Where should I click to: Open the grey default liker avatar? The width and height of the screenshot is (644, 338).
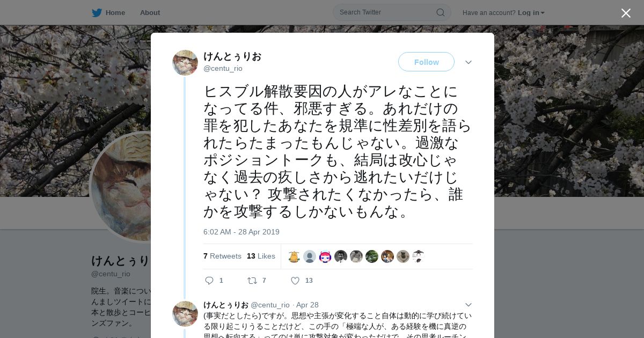click(x=310, y=256)
